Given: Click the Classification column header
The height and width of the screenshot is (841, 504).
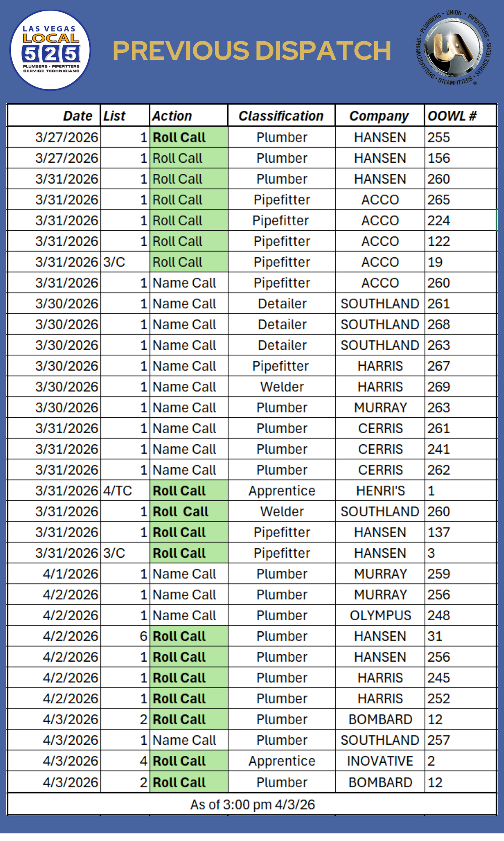Looking at the screenshot, I should pos(281,116).
